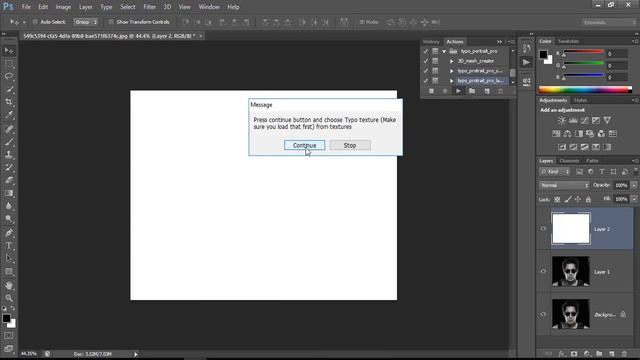Select the Eraser tool
640x360 pixels.
(9, 180)
